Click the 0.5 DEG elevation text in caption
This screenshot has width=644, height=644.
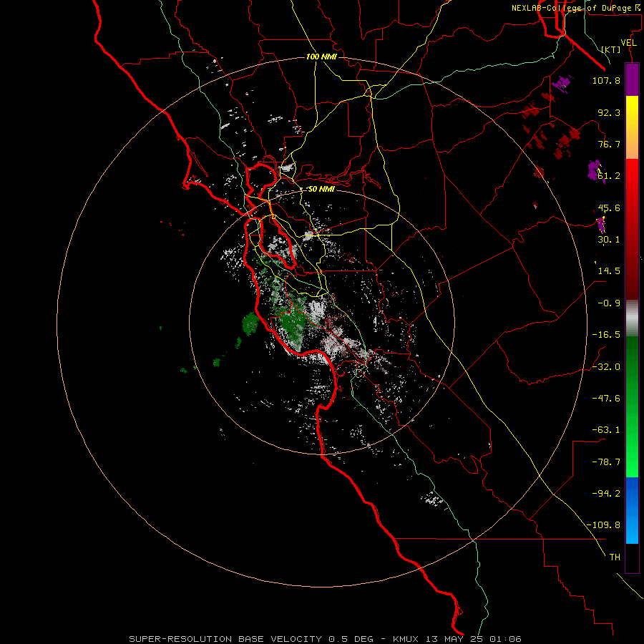[351, 639]
